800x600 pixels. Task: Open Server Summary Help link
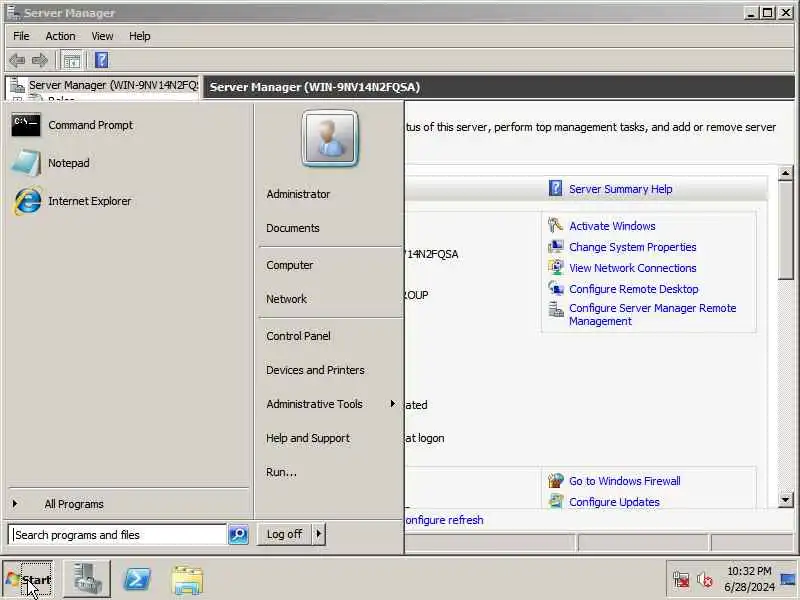[x=620, y=189]
